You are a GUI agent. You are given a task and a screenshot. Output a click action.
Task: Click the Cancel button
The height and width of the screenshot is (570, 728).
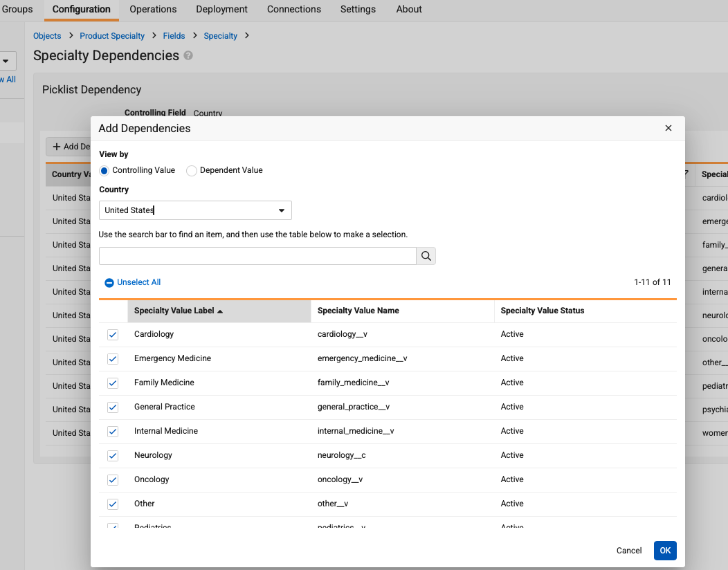tap(628, 551)
